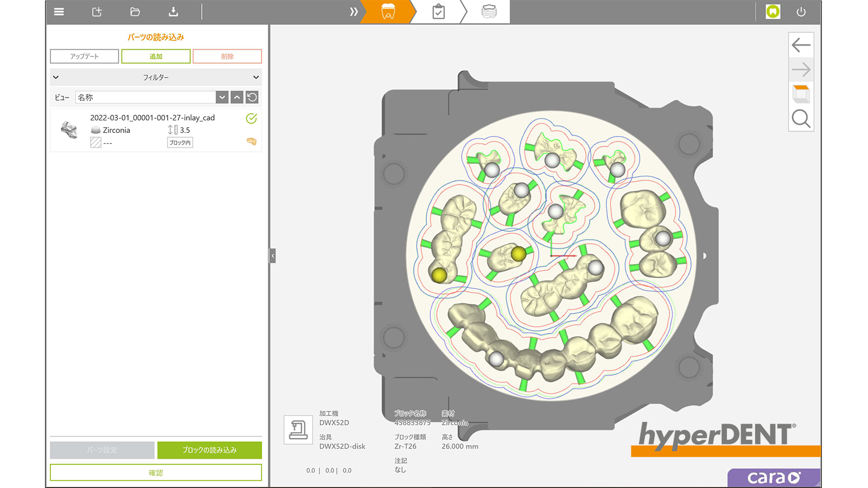Click the white marker on top-center inlay
Screen dimensions: 868x488
[x=552, y=160]
